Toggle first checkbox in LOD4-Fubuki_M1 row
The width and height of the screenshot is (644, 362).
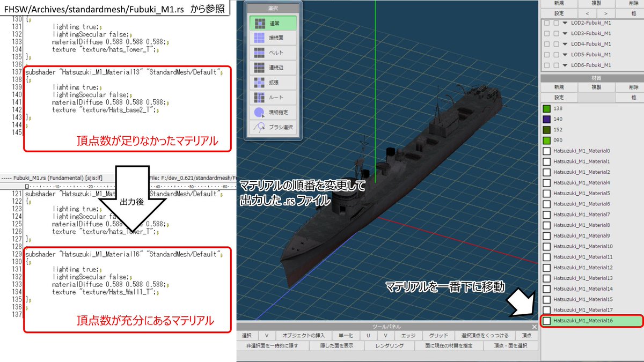(546, 44)
